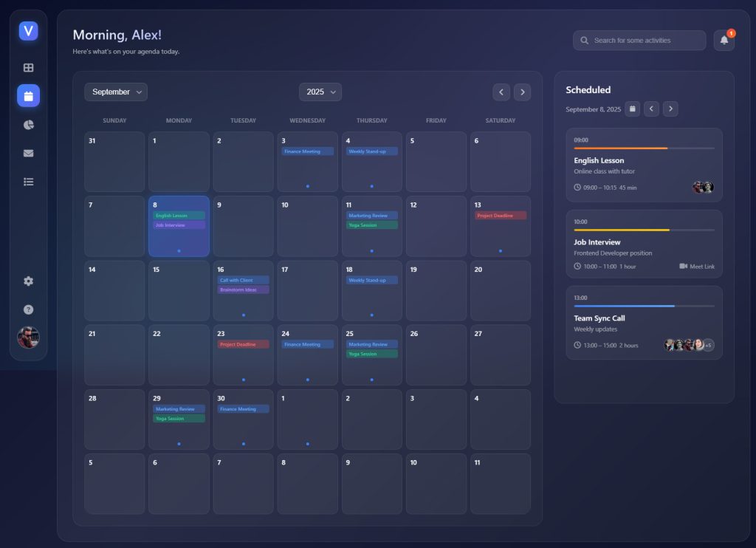756x548 pixels.
Task: Open Weekly Stand-up event on September 18
Action: [372, 280]
